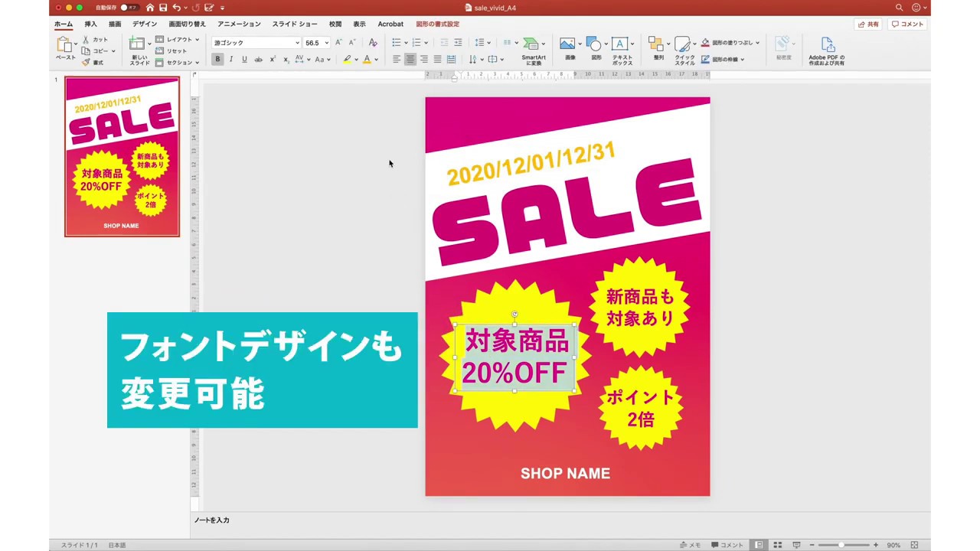Apply strikethrough to selected text
This screenshot has height=551, width=980.
[258, 60]
